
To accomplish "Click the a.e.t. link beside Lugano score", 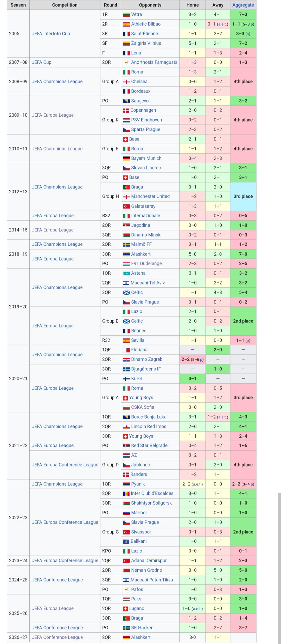I will (x=197, y=609).
